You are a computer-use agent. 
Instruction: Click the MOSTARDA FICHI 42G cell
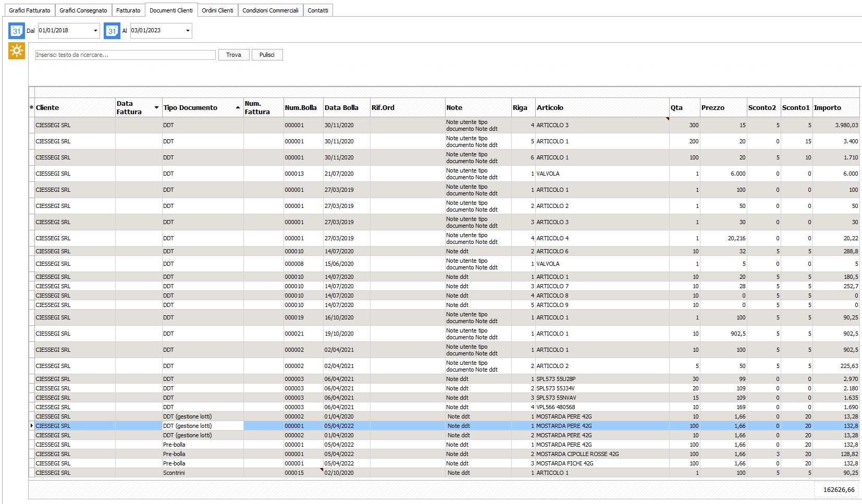[x=602, y=463]
